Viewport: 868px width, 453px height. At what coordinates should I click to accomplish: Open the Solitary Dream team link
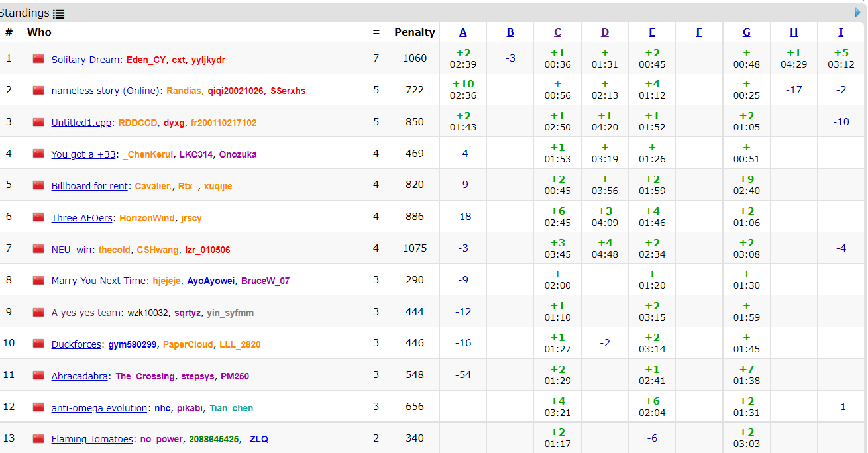[85, 60]
